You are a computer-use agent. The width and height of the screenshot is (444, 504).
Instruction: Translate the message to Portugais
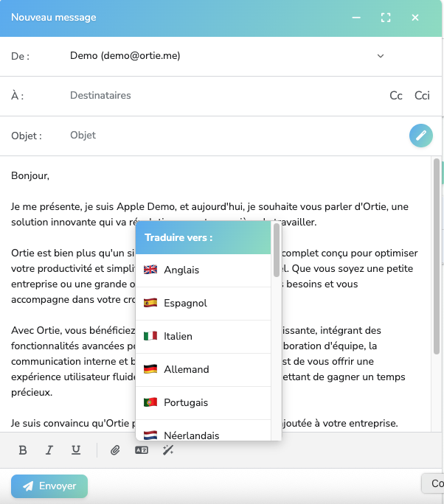pyautogui.click(x=186, y=403)
